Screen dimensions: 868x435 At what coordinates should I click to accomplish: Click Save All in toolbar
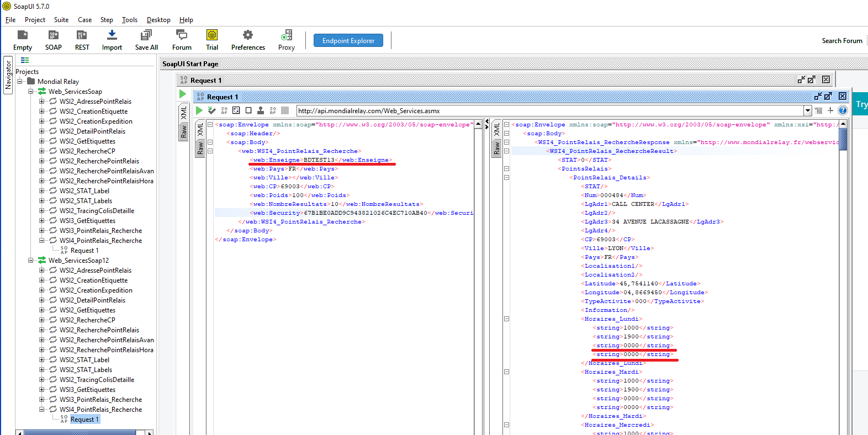pyautogui.click(x=146, y=40)
